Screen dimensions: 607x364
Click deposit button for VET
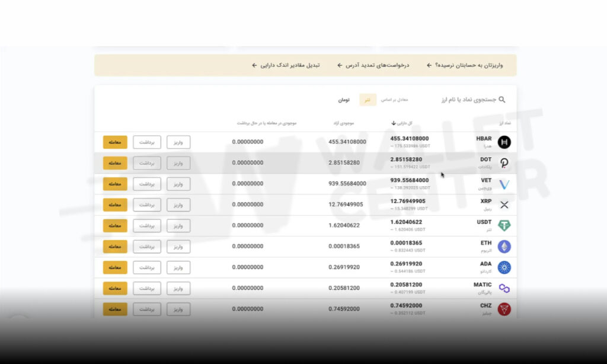tap(178, 184)
